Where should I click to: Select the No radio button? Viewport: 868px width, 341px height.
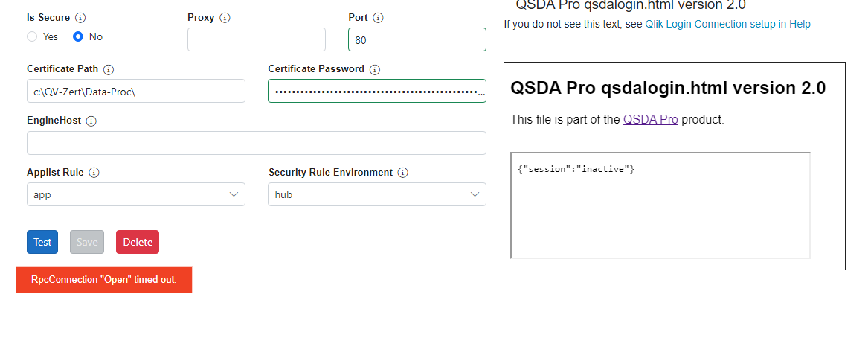click(x=78, y=36)
